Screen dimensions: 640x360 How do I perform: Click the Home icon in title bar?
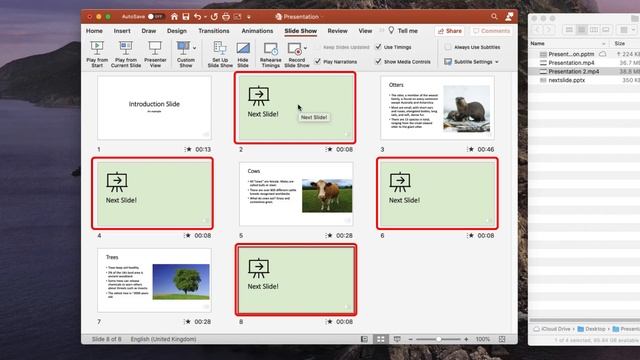(x=174, y=17)
